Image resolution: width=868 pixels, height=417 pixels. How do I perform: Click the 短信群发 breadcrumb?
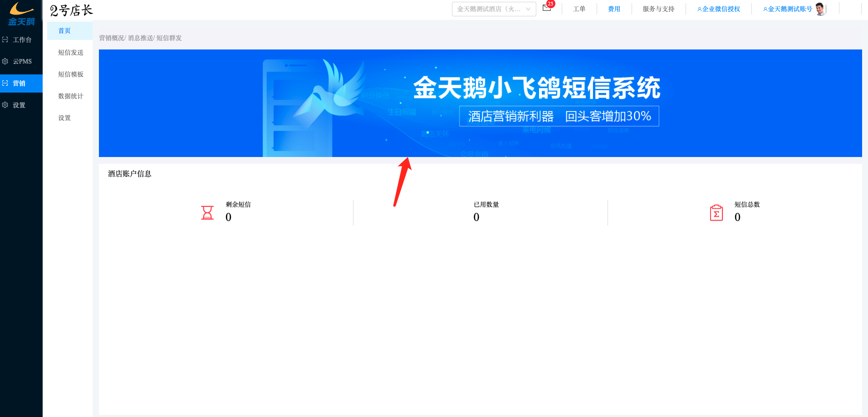tap(169, 38)
